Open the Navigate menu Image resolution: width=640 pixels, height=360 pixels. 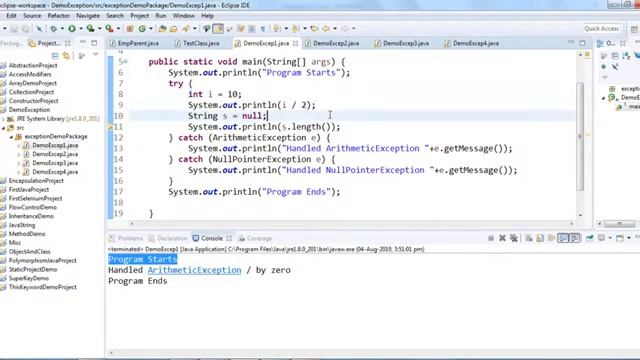click(88, 16)
